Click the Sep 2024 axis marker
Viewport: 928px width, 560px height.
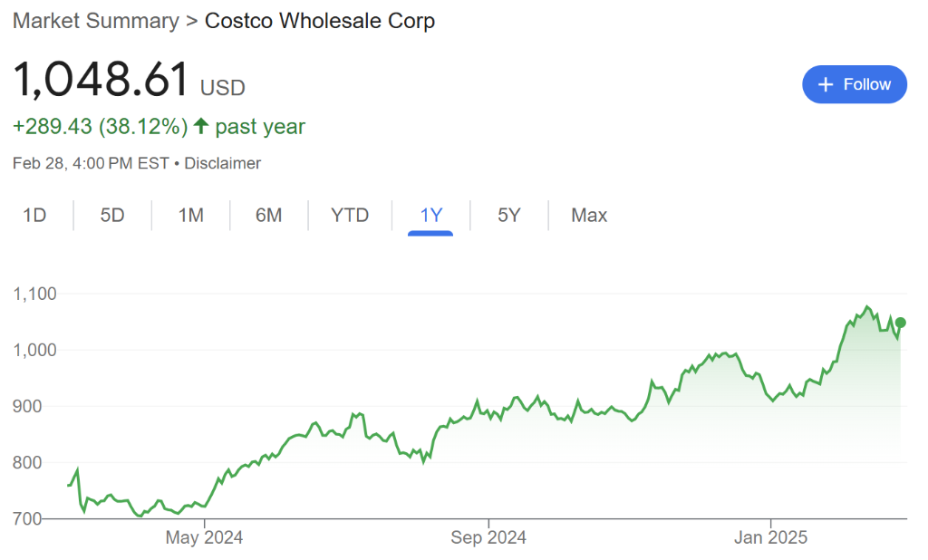(488, 537)
